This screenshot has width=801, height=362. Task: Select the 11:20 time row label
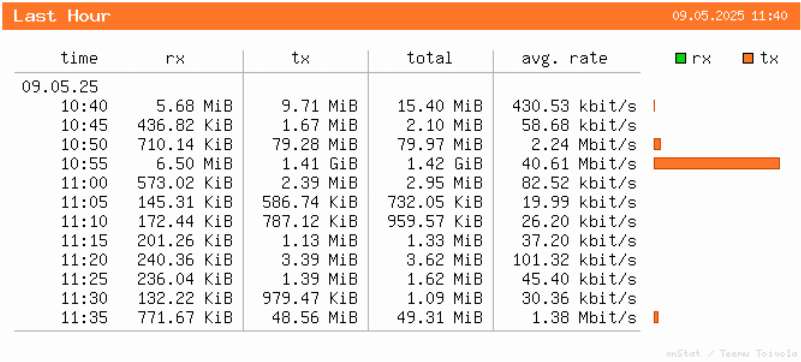(x=85, y=260)
